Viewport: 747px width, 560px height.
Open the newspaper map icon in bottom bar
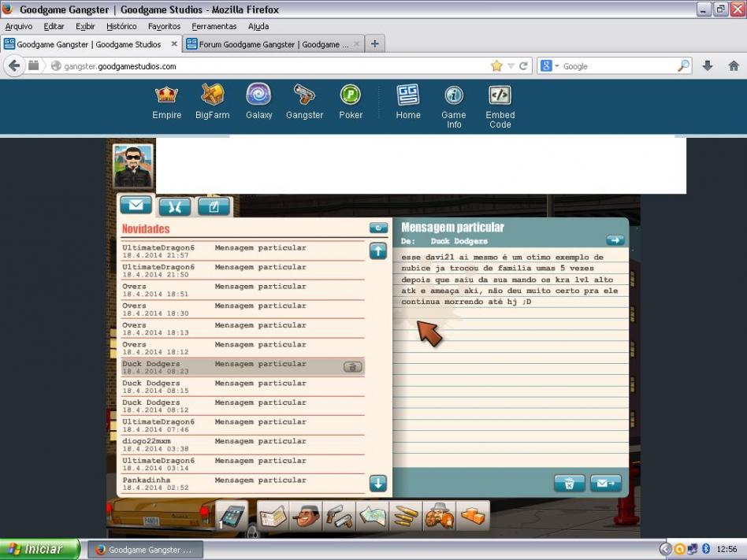(x=273, y=516)
